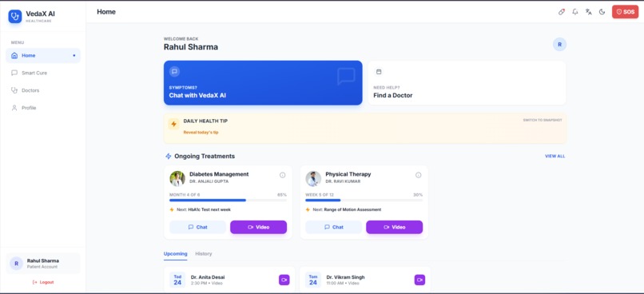
Task: Click Logout at the sidebar bottom
Action: click(x=43, y=283)
